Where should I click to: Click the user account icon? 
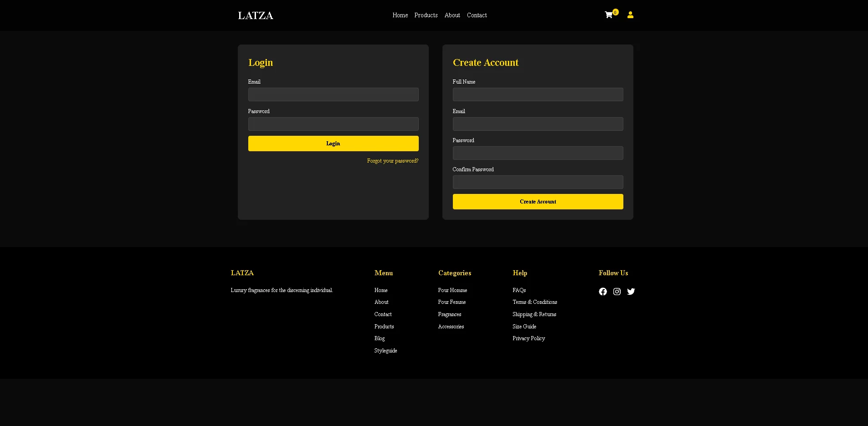[x=630, y=15]
